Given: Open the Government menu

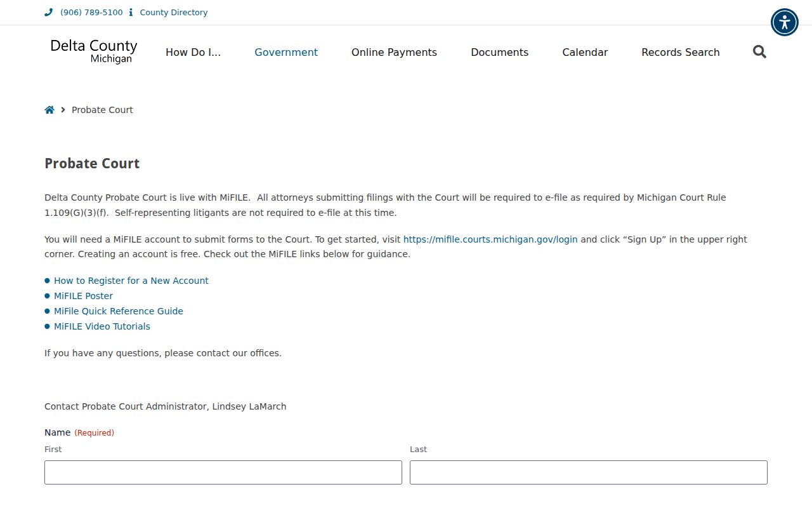Looking at the screenshot, I should pos(286,52).
